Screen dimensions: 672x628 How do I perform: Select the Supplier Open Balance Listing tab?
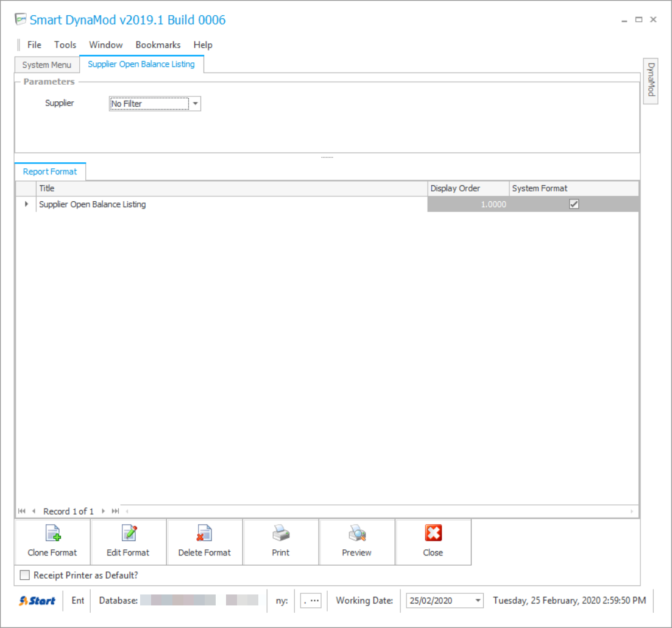pos(141,64)
